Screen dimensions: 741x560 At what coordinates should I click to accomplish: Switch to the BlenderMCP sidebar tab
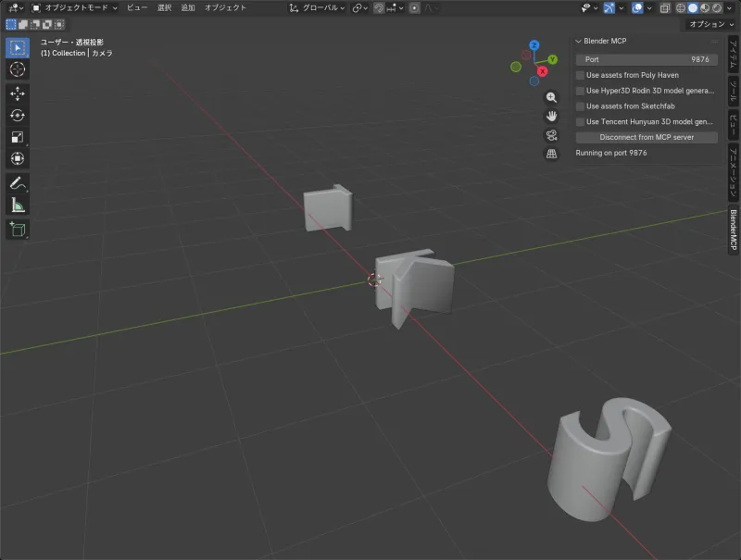click(733, 230)
